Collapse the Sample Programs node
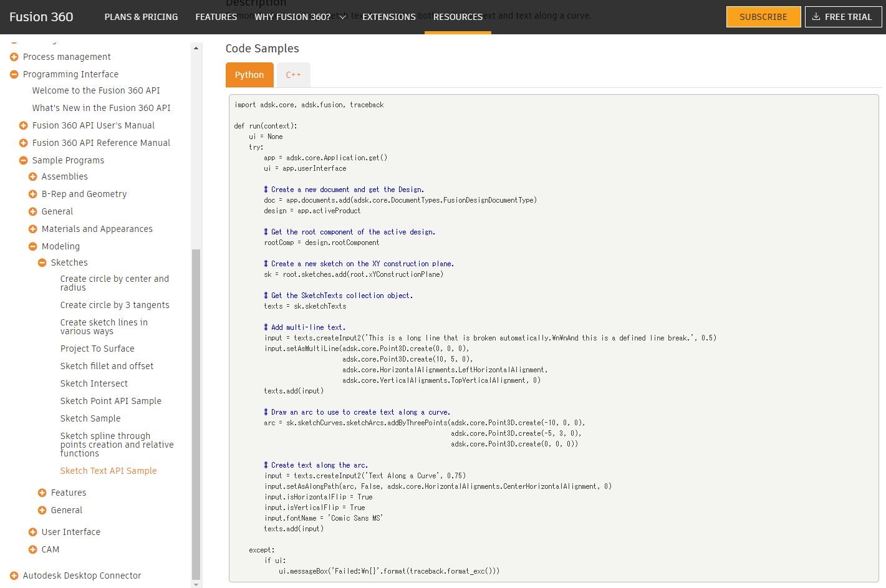Screen dimensions: 886x588 coord(23,160)
